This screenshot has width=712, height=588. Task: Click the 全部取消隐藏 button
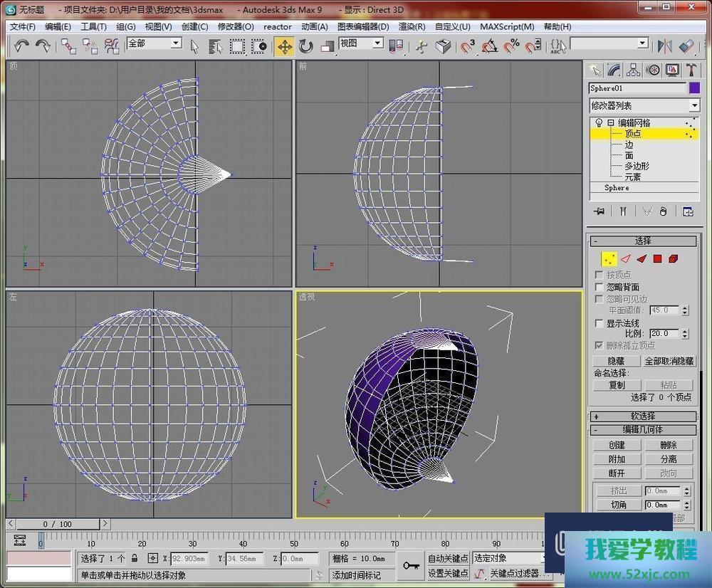pos(669,362)
